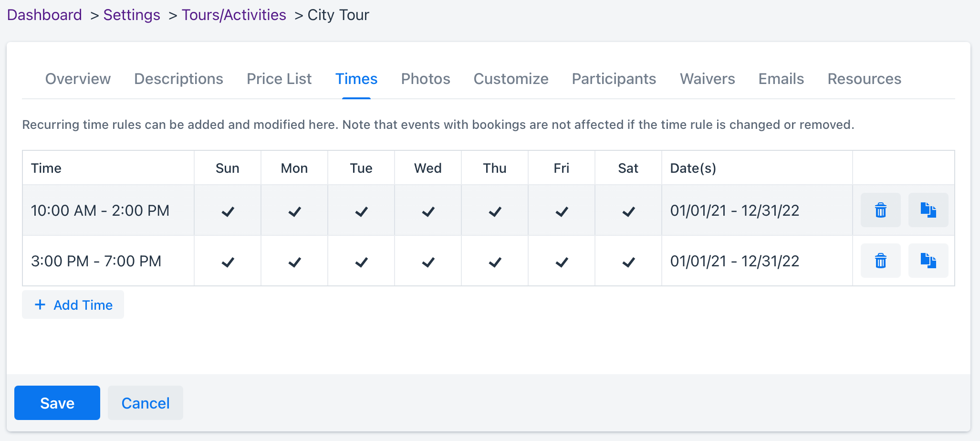
Task: Toggle Saturday check for 3:00 PM - 7:00 PM
Action: tap(628, 262)
